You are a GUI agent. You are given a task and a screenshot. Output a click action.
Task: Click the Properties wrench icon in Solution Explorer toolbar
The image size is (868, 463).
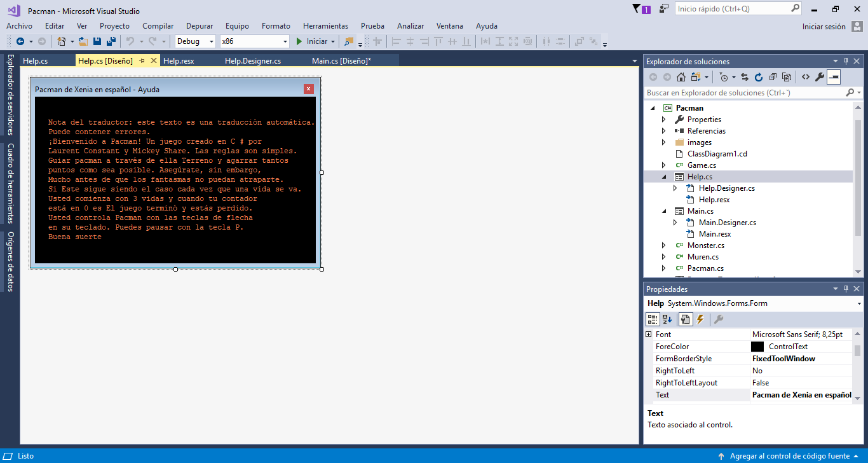(818, 76)
